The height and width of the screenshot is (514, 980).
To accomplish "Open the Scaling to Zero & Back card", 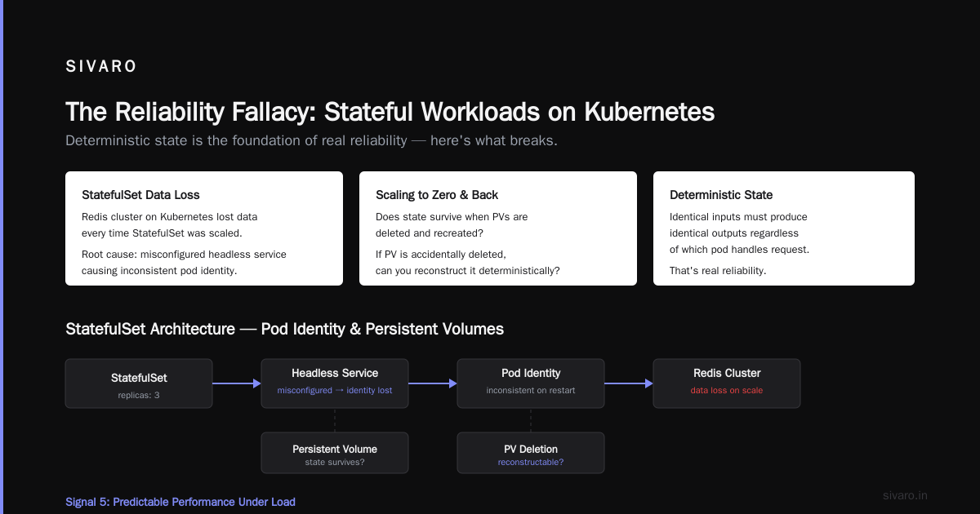I will [498, 228].
